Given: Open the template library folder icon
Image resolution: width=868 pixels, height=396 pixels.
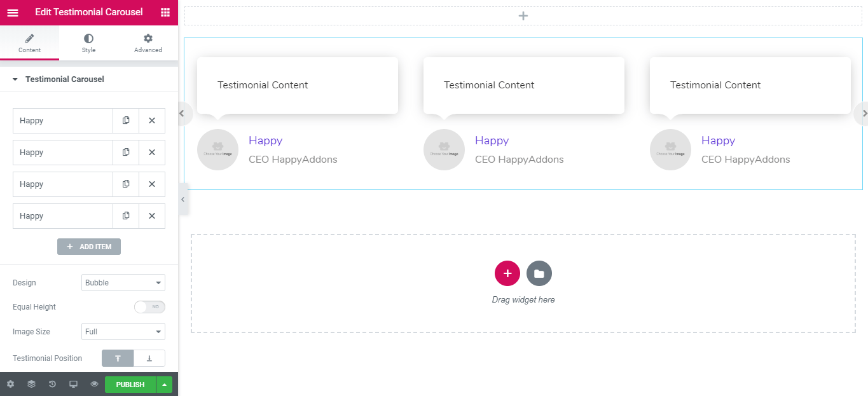Looking at the screenshot, I should (539, 273).
